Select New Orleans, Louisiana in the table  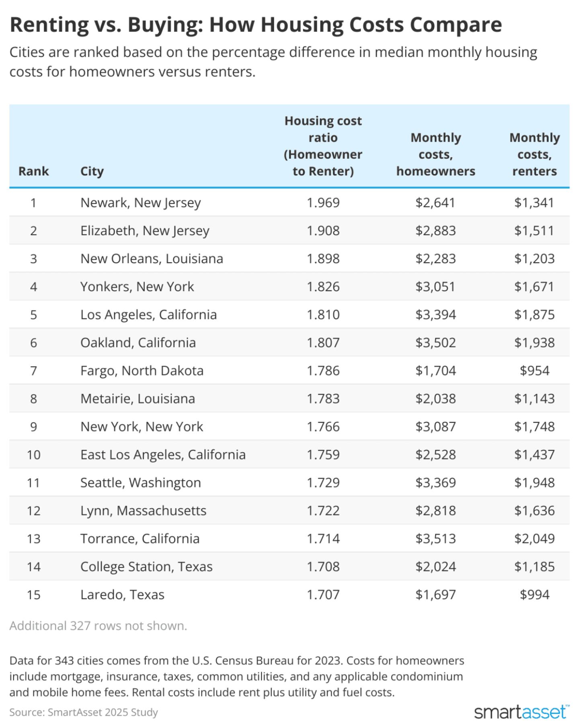(152, 258)
